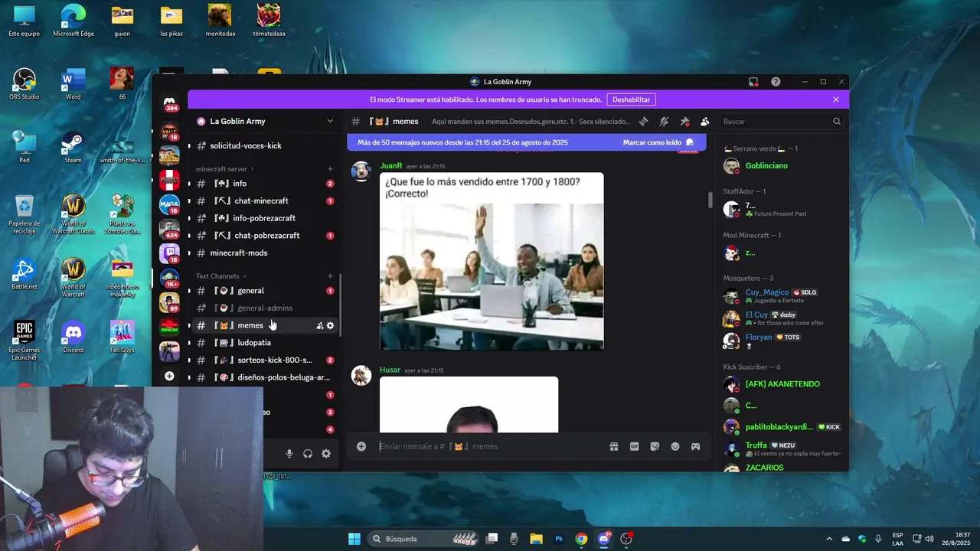Screen dimensions: 980x551
Task: Open chat-pobrezacraft channel
Action: tap(264, 236)
